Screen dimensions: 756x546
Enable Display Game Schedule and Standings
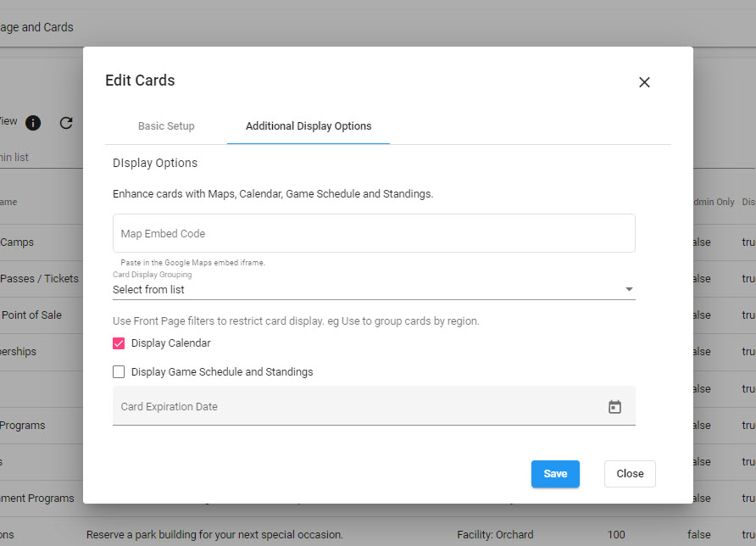119,371
